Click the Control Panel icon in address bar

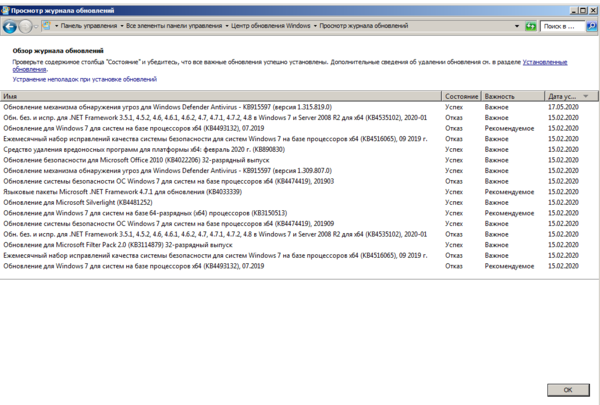coord(46,26)
